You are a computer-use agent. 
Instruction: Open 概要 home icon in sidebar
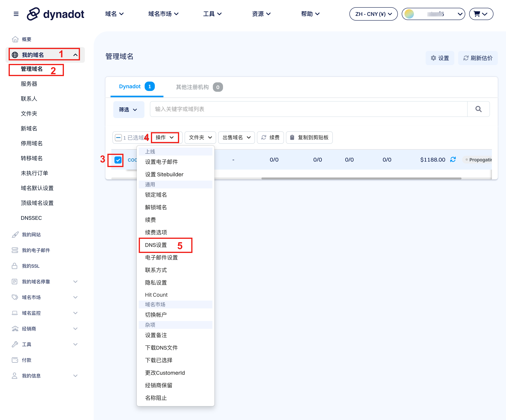(x=15, y=39)
